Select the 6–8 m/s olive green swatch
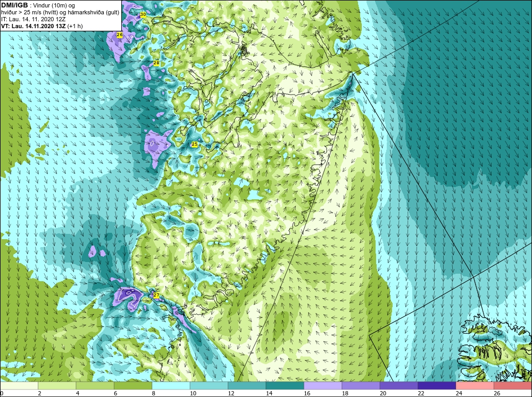 point(133,386)
